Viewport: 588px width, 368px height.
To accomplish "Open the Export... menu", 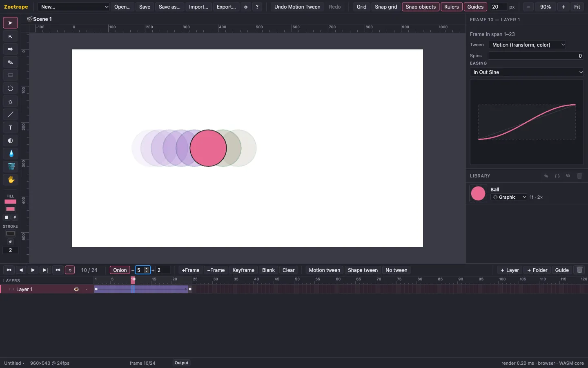I will [x=226, y=7].
